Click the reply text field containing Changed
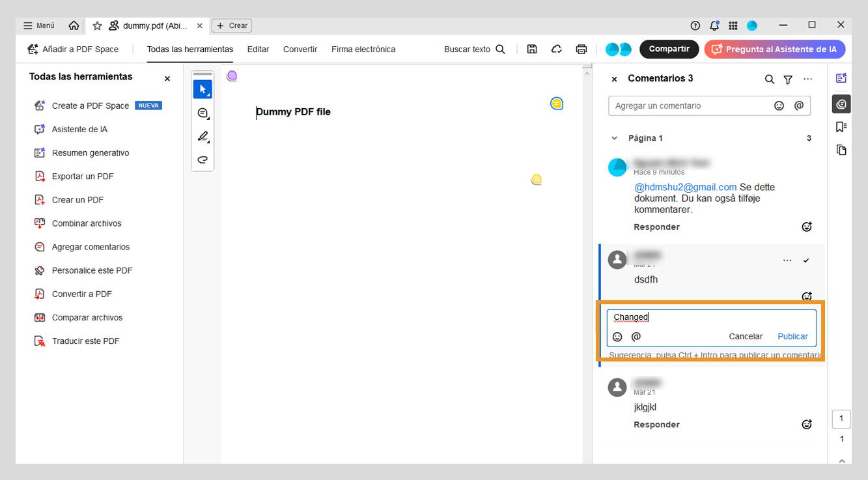Image resolution: width=868 pixels, height=480 pixels. point(712,317)
